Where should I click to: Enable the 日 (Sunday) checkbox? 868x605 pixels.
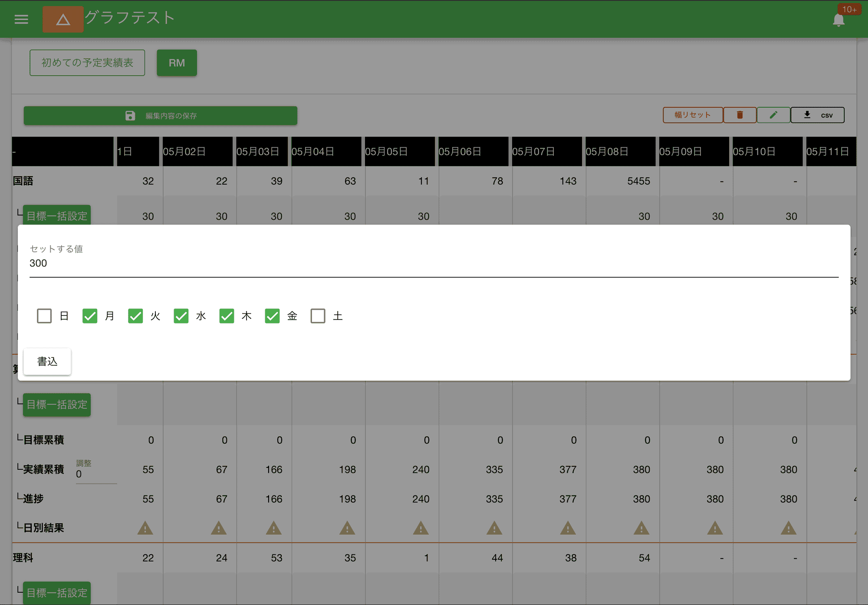tap(44, 316)
